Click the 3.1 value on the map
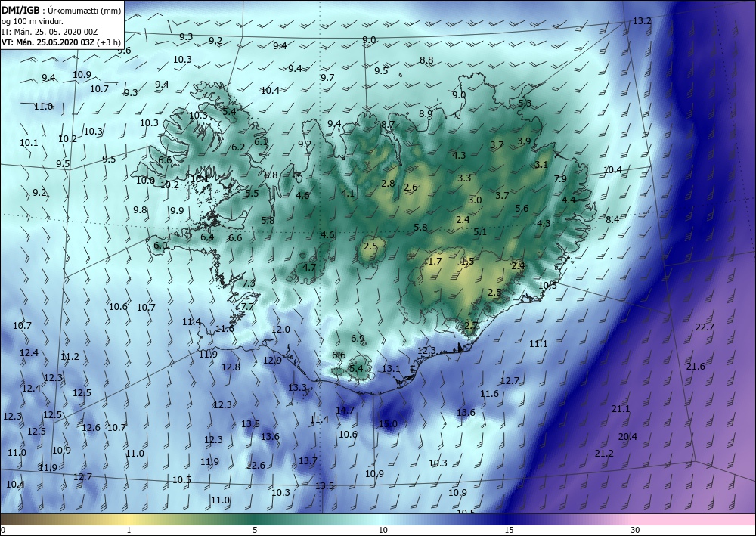This screenshot has width=756, height=536. coord(541,164)
